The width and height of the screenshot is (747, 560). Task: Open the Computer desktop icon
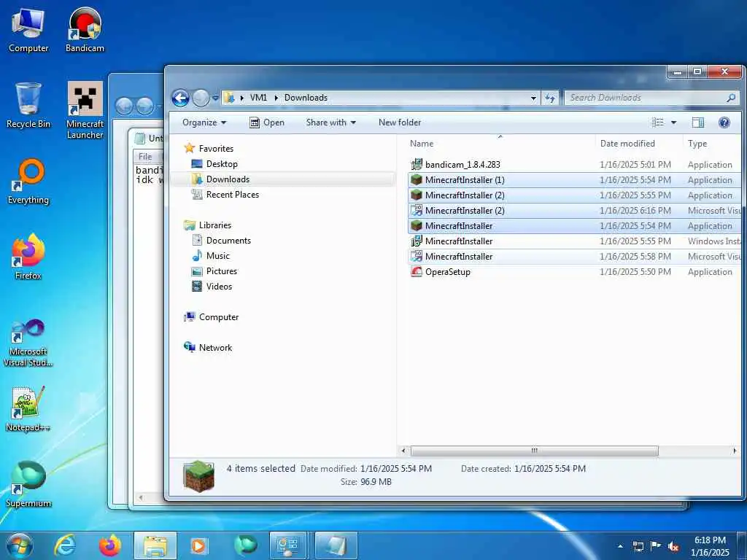[x=28, y=29]
